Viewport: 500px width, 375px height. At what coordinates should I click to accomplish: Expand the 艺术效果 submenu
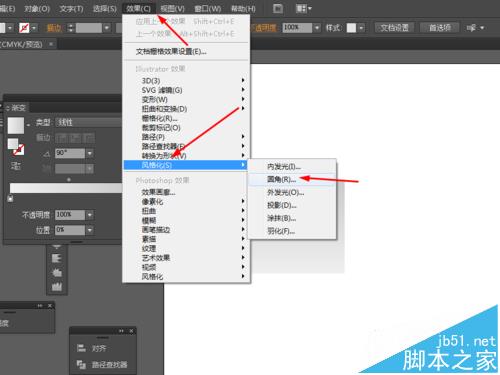[x=186, y=257]
